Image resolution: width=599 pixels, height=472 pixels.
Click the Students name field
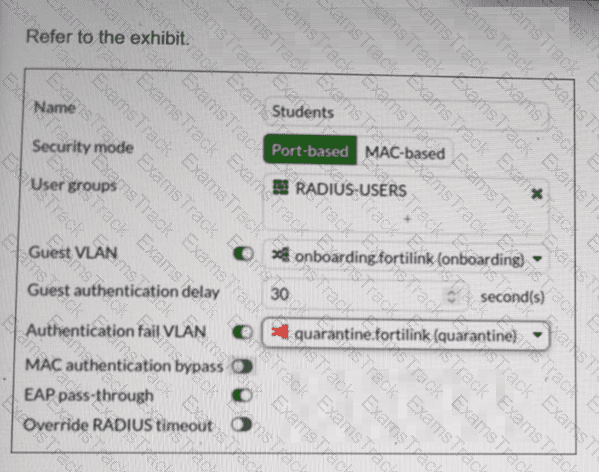[x=407, y=112]
